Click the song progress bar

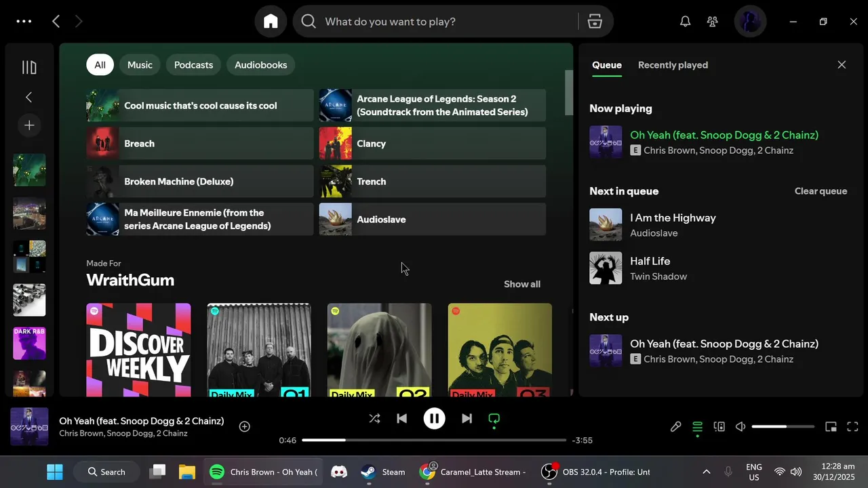(x=434, y=440)
